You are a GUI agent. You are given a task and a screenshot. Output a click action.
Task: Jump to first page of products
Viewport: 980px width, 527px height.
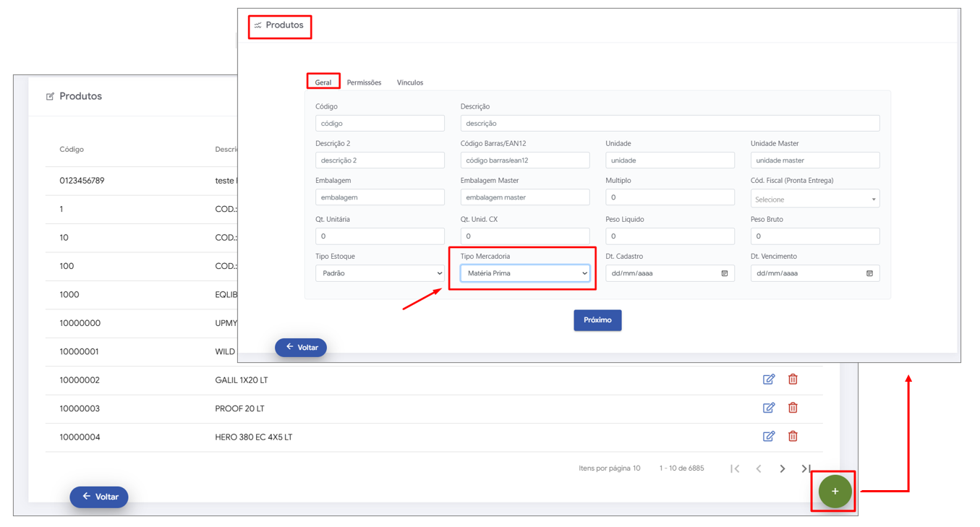735,468
